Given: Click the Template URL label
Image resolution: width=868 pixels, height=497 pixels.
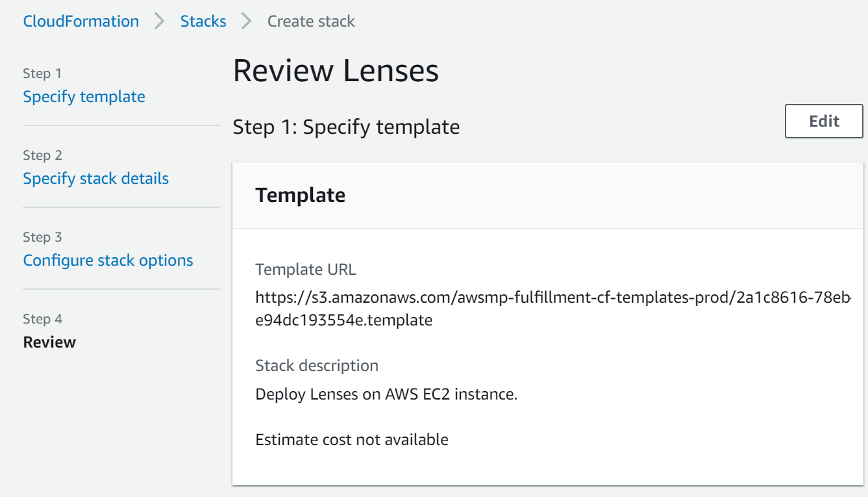Looking at the screenshot, I should click(306, 269).
